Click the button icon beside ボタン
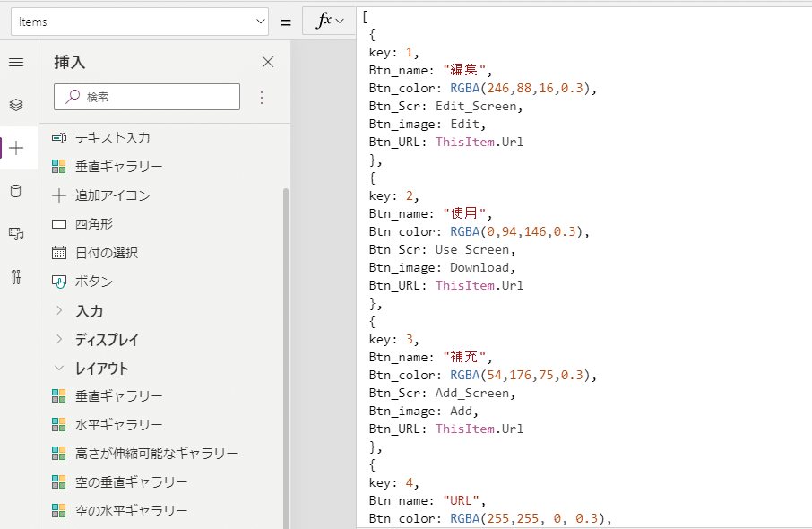Screen dimensions: 812x529 click(59, 282)
